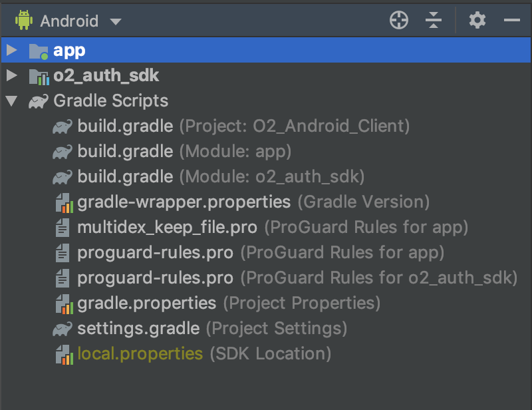
Task: Click file icon beside multidex_keep_file.pro
Action: tap(63, 228)
